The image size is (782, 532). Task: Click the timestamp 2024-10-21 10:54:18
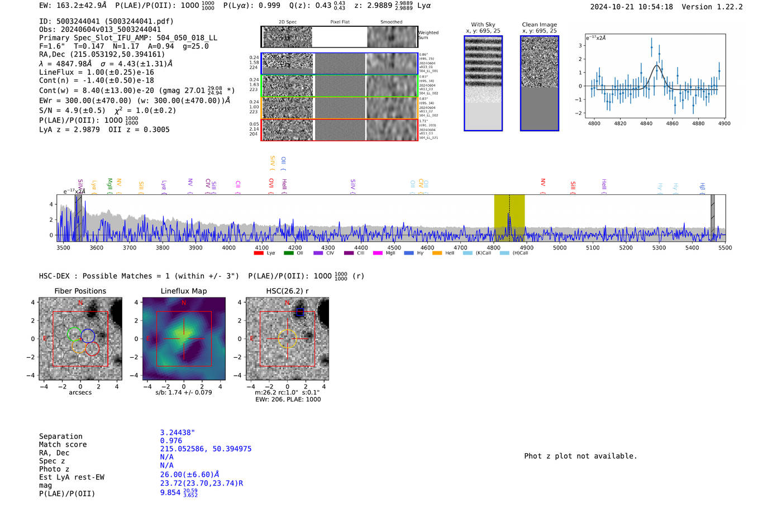tap(632, 7)
